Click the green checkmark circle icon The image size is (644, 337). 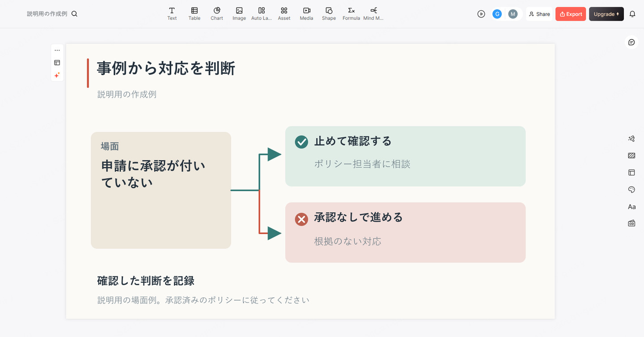pos(301,142)
